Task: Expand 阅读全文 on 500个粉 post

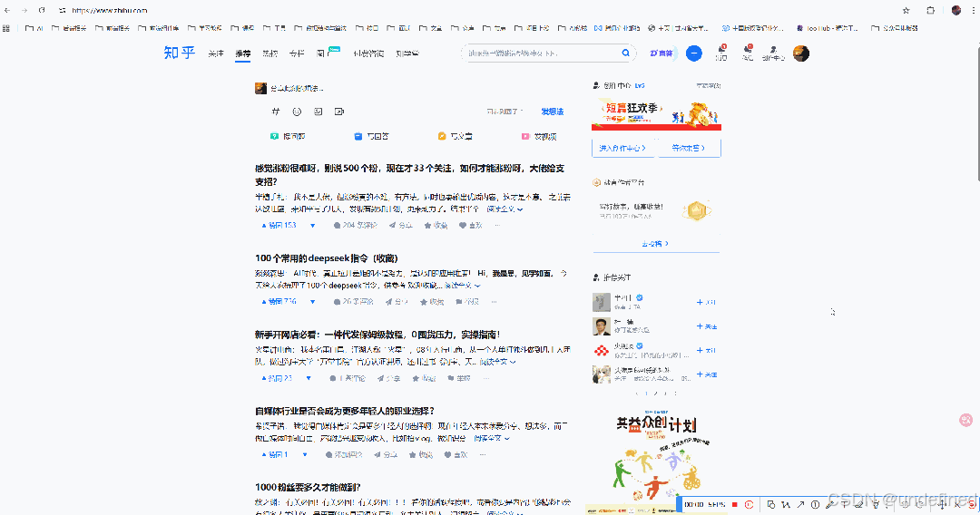Action: (505, 209)
